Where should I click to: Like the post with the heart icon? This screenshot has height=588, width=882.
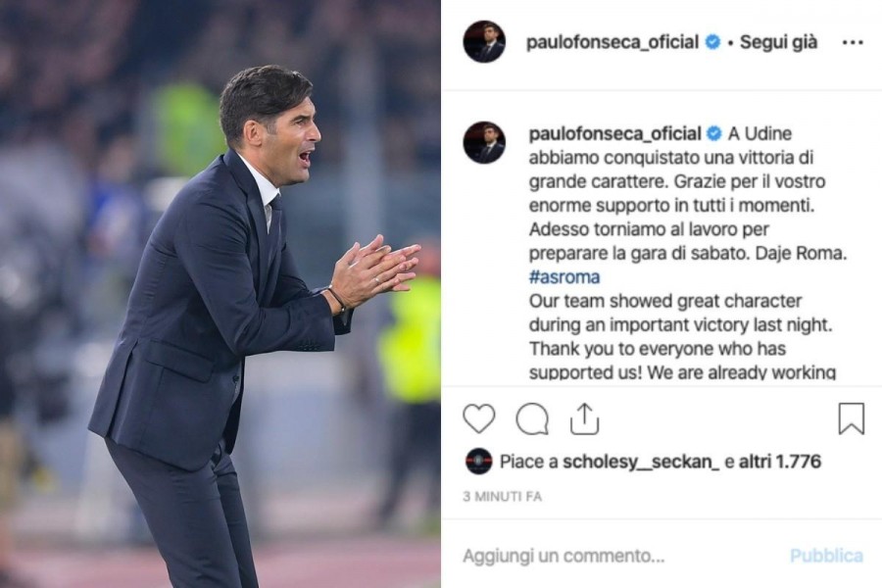478,418
